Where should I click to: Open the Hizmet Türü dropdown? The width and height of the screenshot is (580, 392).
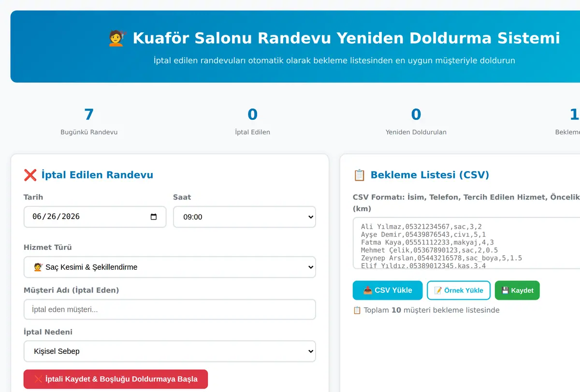pyautogui.click(x=170, y=267)
